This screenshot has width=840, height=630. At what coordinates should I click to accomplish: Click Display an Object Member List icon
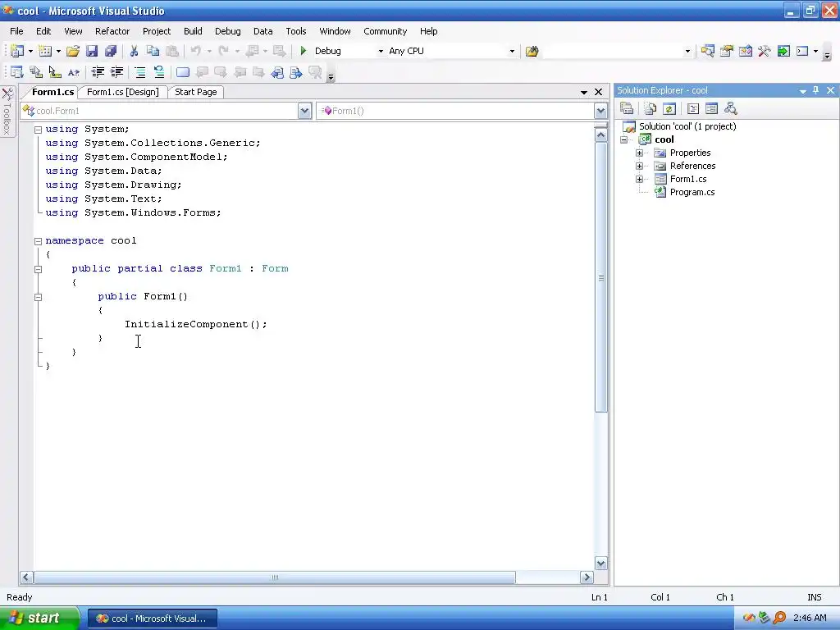17,72
